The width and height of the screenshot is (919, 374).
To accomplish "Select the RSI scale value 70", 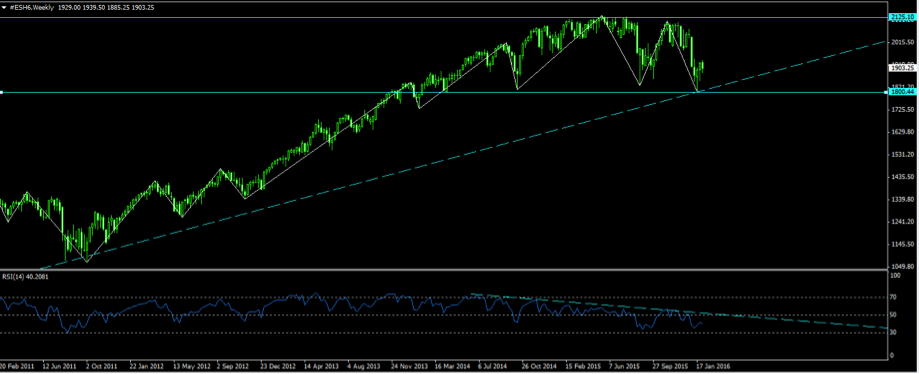I will (x=894, y=298).
